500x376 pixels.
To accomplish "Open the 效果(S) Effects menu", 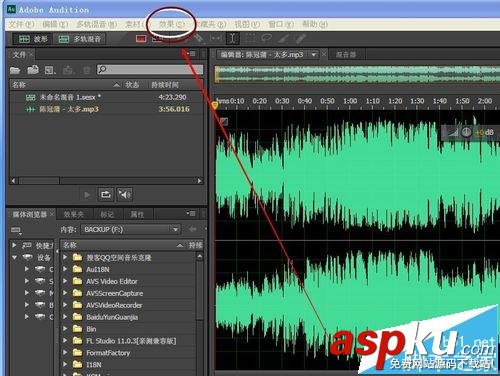I will pos(171,24).
